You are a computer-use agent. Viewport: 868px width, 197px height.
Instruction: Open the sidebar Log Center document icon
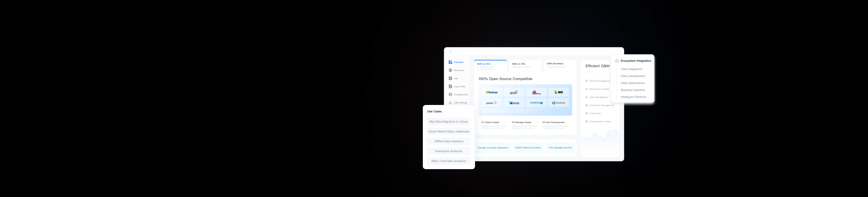coord(450,87)
